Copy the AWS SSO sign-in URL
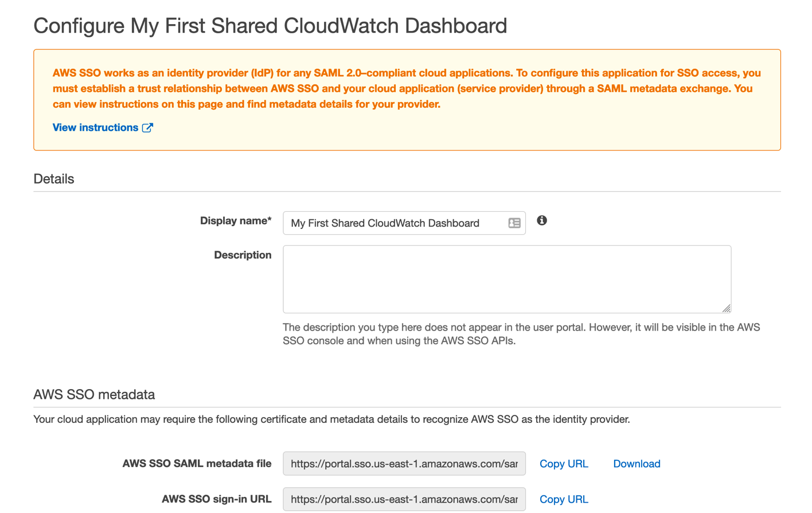The image size is (812, 513). point(564,499)
